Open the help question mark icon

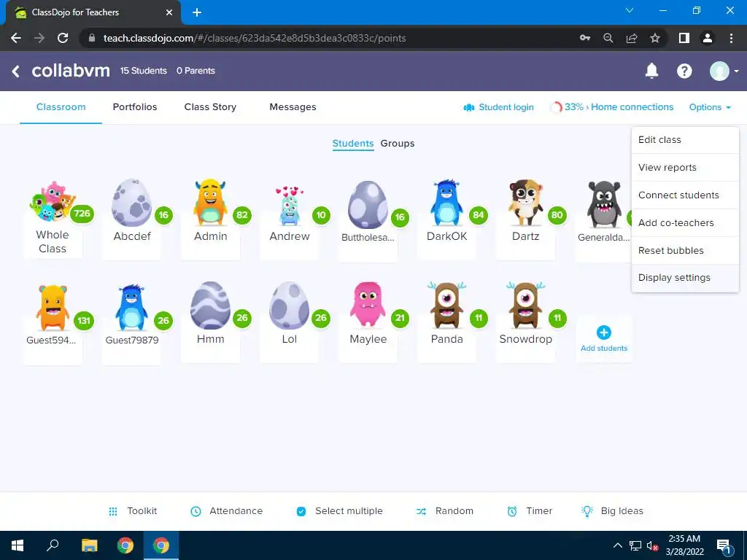pos(684,71)
